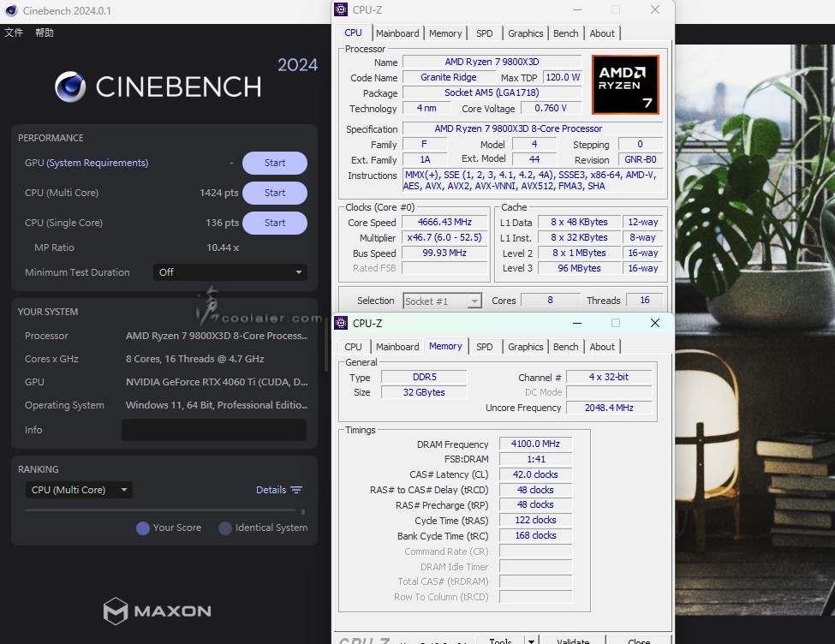Open Bench tab in upper CPU-Z window

565,33
